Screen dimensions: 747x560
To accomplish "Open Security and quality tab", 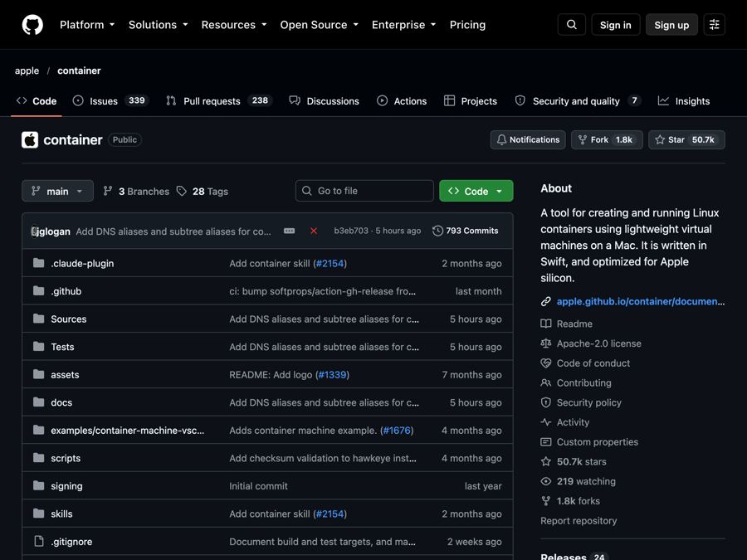I will [x=578, y=101].
